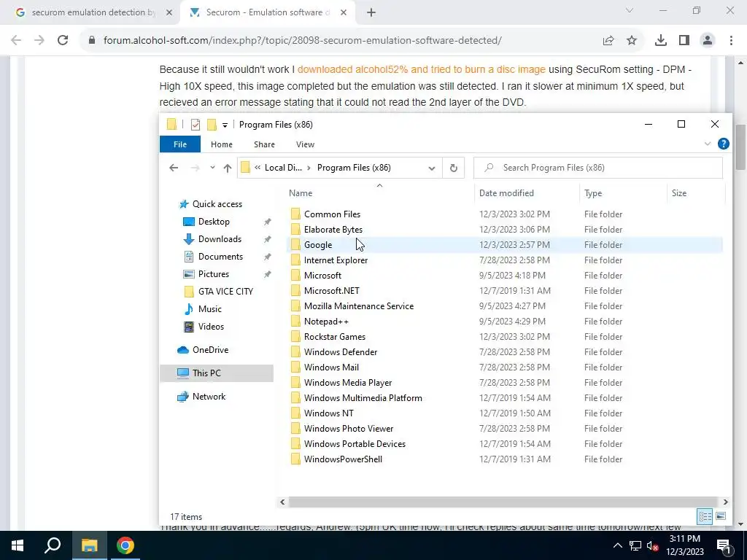Click New Folder quick access toolbar icon
747x560 pixels.
(x=212, y=125)
